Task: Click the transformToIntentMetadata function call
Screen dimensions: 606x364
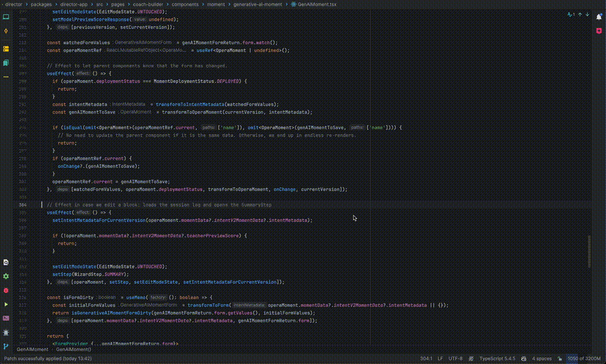Action: tap(190, 104)
